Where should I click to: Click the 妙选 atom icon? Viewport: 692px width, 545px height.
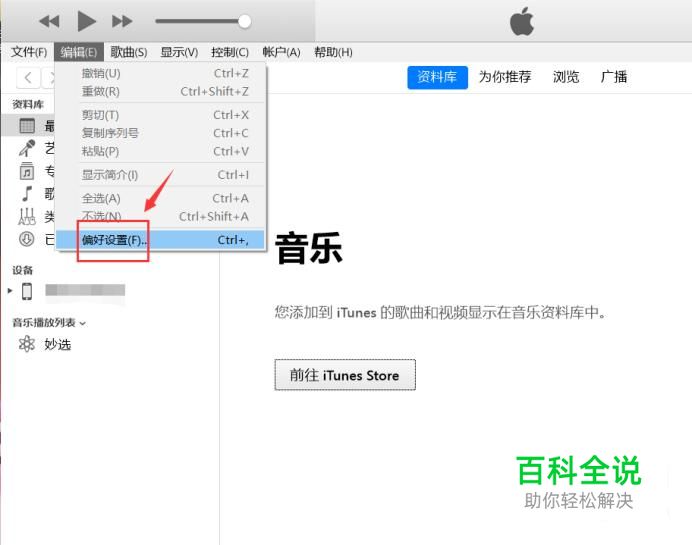(x=26, y=344)
